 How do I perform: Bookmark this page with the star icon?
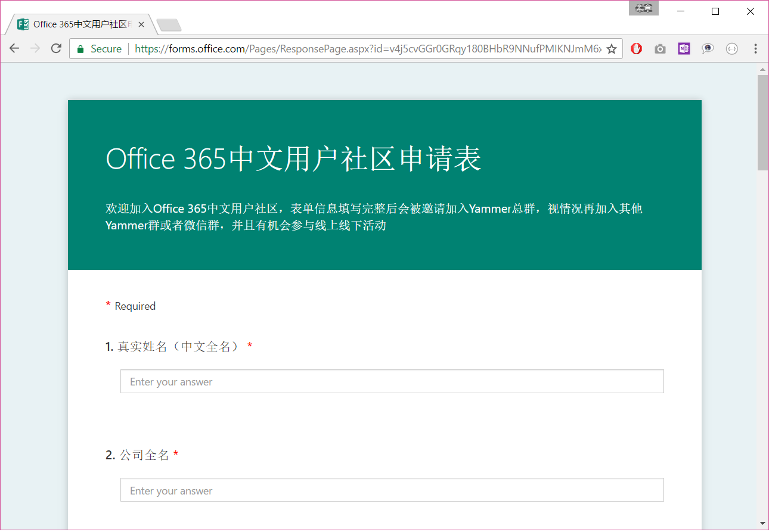[x=612, y=49]
